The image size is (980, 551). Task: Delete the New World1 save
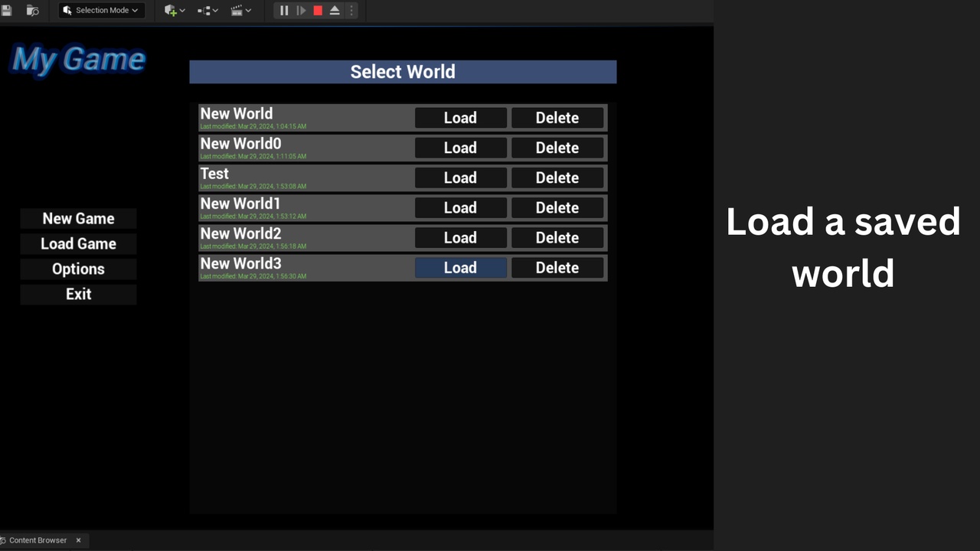pyautogui.click(x=557, y=207)
